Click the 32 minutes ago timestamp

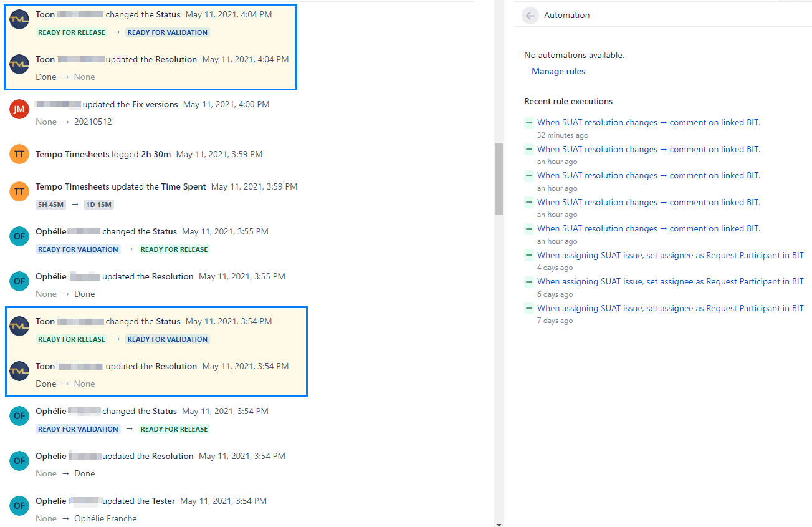(x=563, y=135)
